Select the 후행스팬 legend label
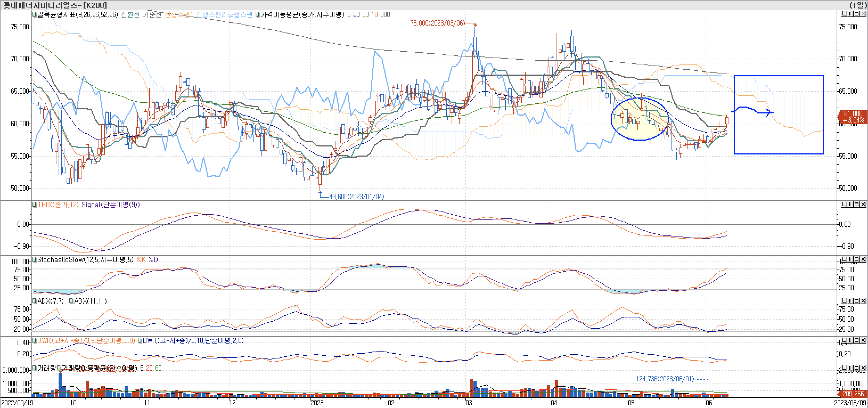 click(x=240, y=14)
